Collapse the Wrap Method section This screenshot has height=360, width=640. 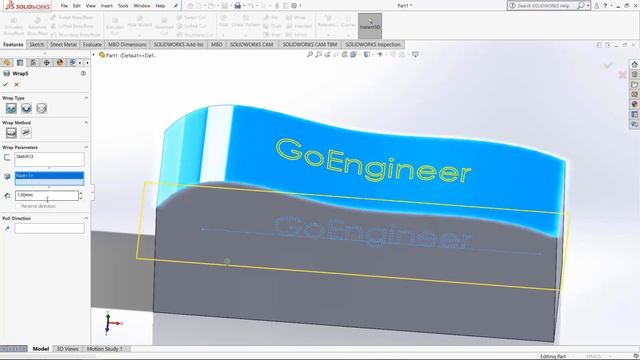[86, 122]
